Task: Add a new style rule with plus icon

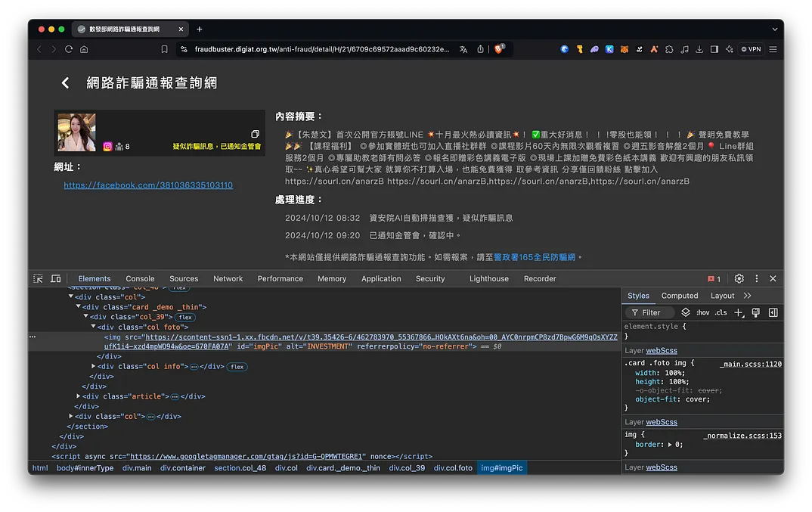Action: 739,312
